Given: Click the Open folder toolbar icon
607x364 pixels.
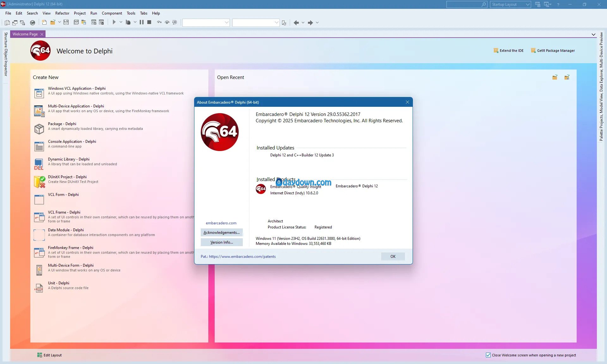Looking at the screenshot, I should pyautogui.click(x=52, y=22).
